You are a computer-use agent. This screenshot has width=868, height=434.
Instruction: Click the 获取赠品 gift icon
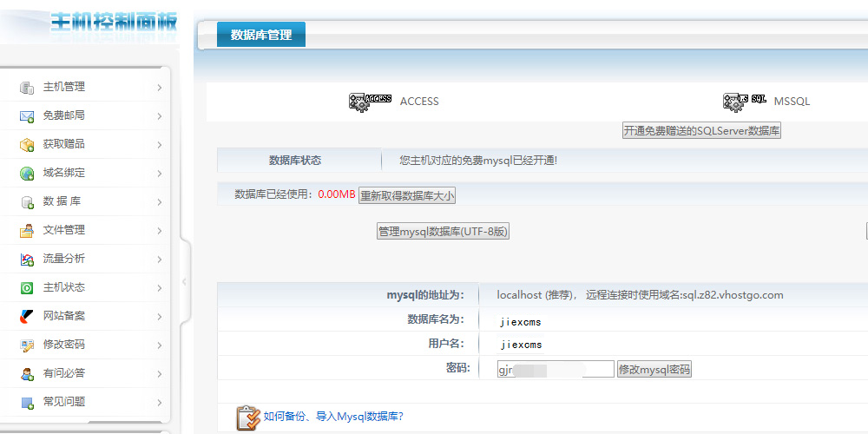pos(27,145)
